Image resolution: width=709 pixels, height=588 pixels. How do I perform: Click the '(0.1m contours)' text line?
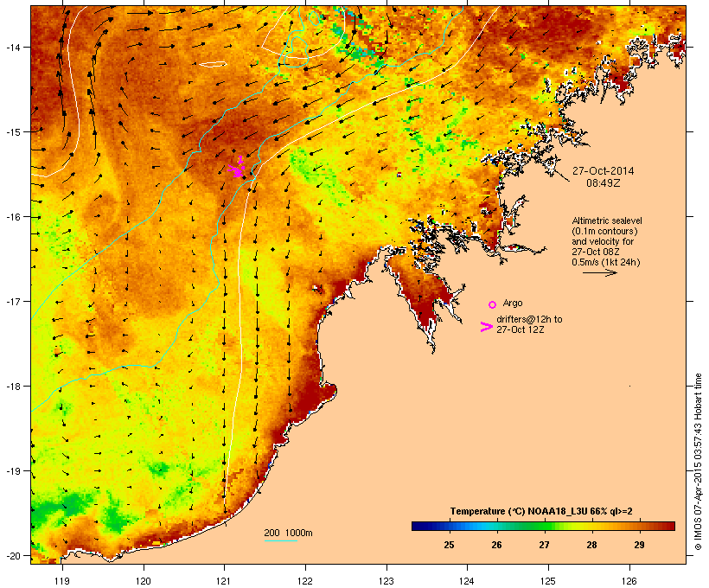pos(604,231)
